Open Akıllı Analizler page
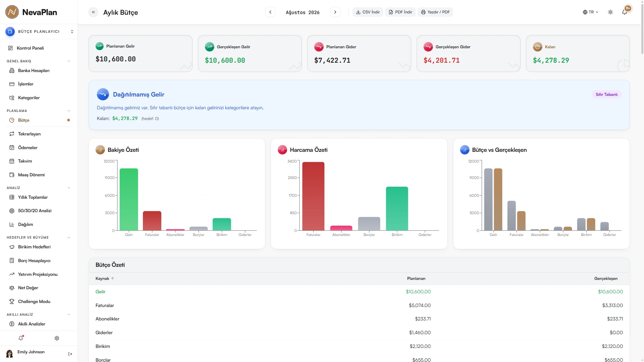 click(x=39, y=324)
